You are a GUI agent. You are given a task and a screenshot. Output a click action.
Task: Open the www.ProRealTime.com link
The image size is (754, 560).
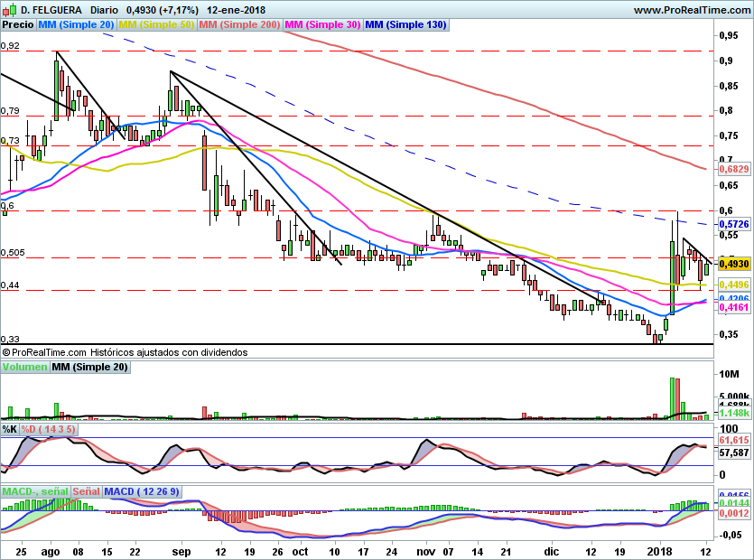(692, 9)
